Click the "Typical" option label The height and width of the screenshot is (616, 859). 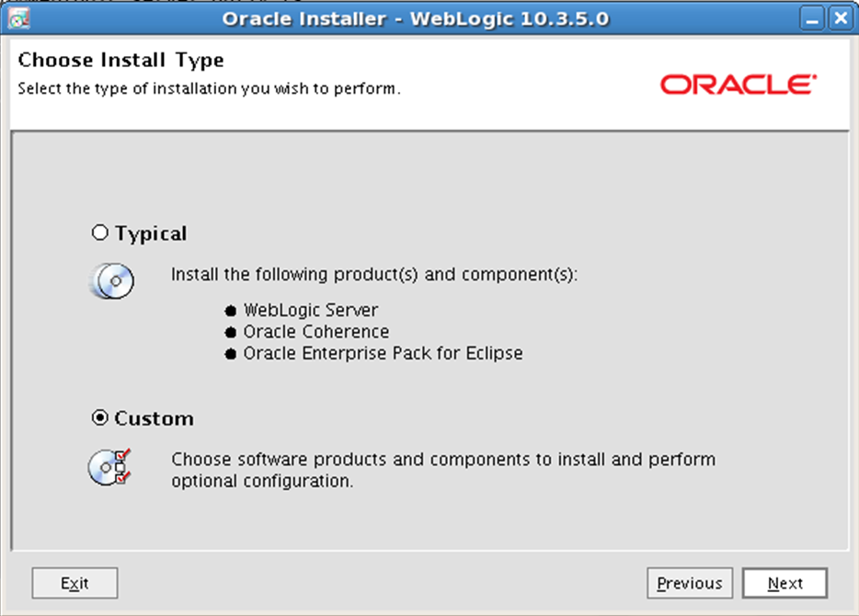pyautogui.click(x=151, y=234)
